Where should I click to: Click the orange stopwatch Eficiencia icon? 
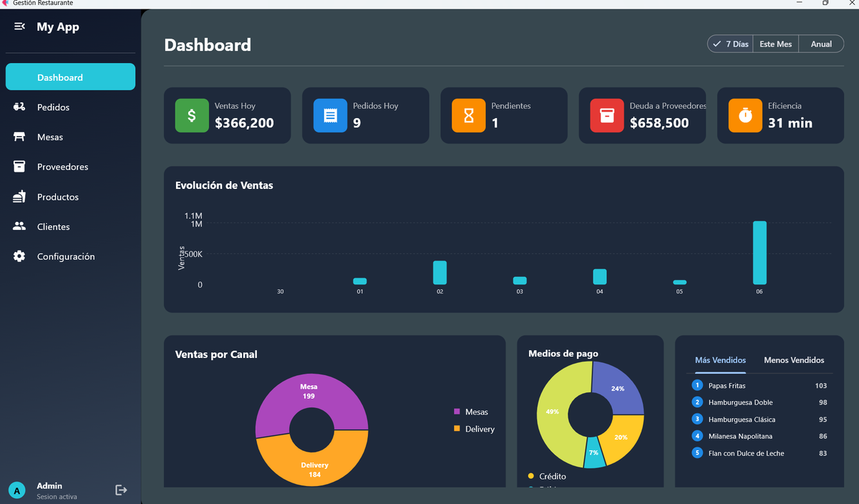(x=745, y=115)
